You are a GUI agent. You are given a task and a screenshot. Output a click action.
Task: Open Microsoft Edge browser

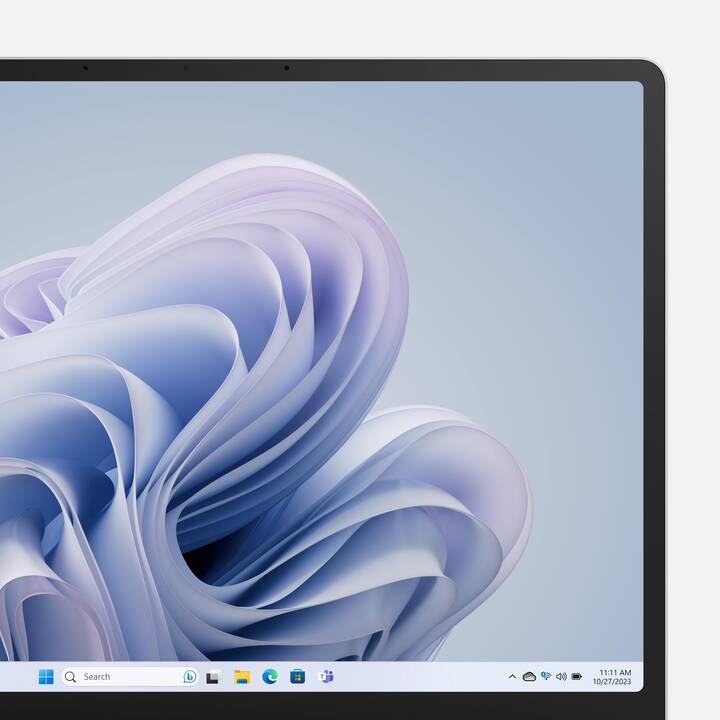tap(269, 677)
